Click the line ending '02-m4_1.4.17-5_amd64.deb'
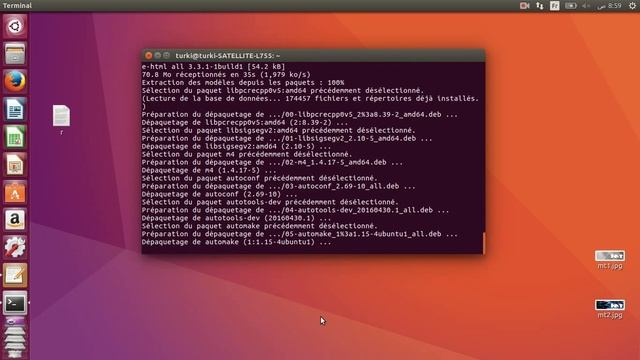 (272, 162)
